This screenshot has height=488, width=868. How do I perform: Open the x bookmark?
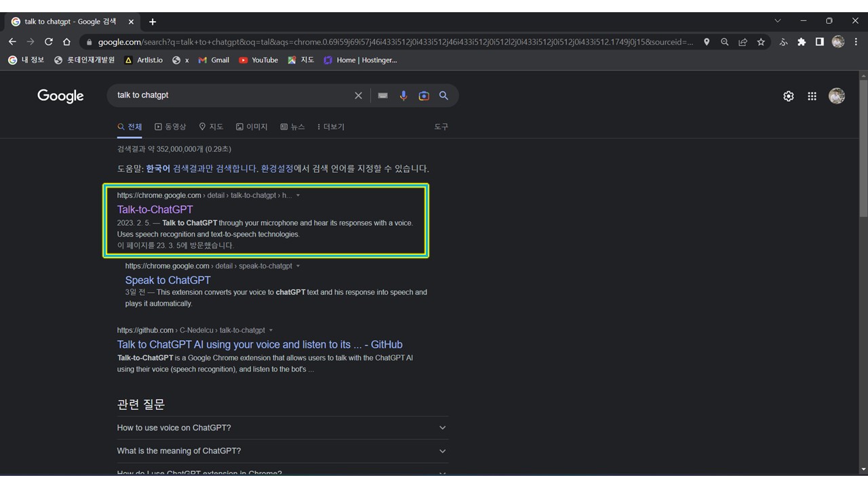[x=180, y=60]
